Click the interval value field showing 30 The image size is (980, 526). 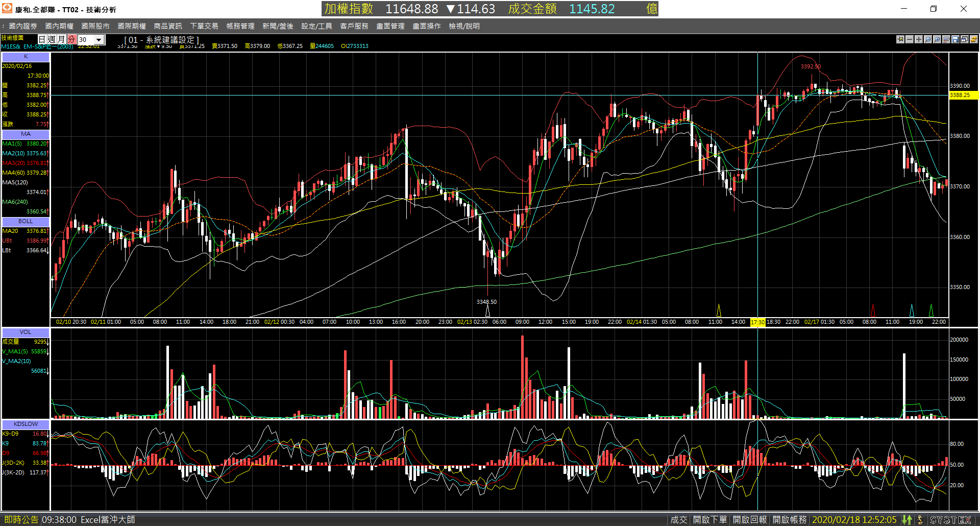pyautogui.click(x=86, y=40)
